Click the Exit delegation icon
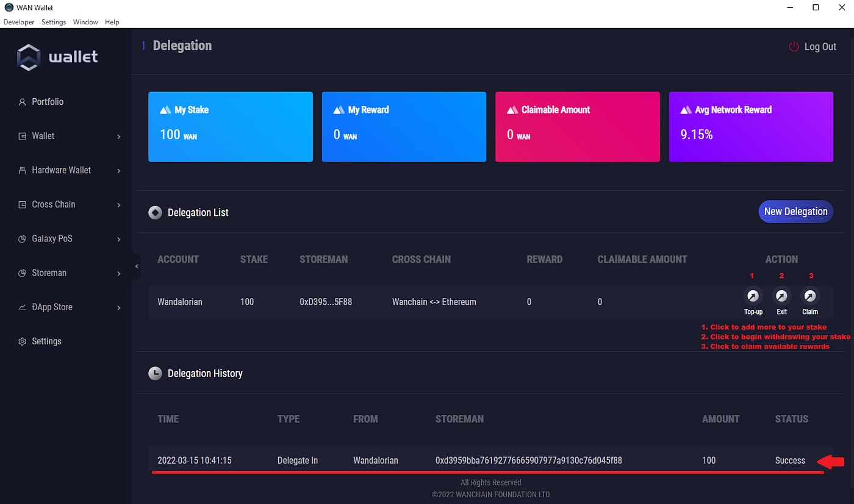Viewport: 854px width, 504px height. click(x=781, y=296)
